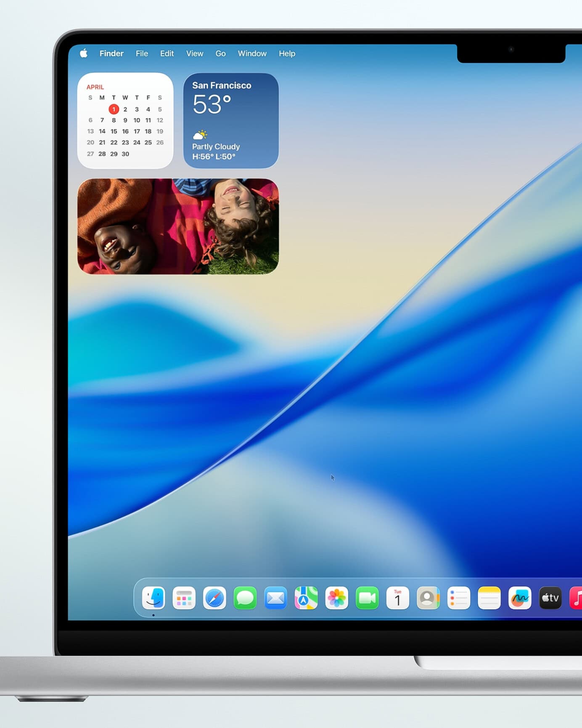
Task: Select date 24 in calendar widget
Action: click(137, 143)
